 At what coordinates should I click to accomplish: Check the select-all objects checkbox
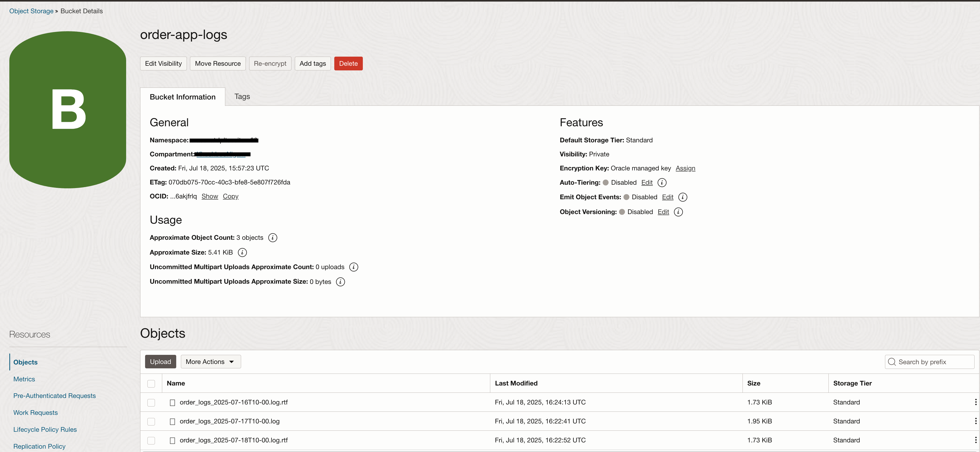151,383
